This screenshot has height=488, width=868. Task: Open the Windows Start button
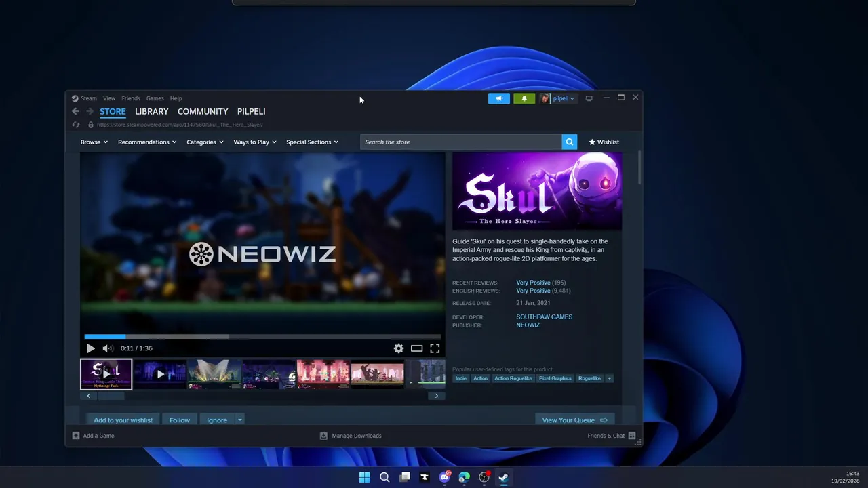pos(365,477)
